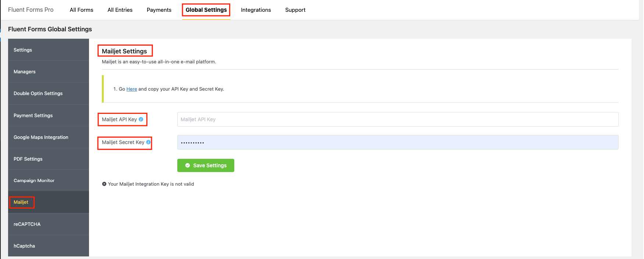Click the 'Mailjet Settings' heading

click(x=124, y=51)
